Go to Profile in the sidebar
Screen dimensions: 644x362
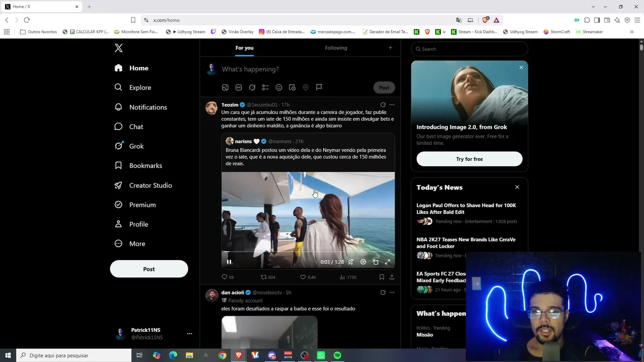point(131,224)
